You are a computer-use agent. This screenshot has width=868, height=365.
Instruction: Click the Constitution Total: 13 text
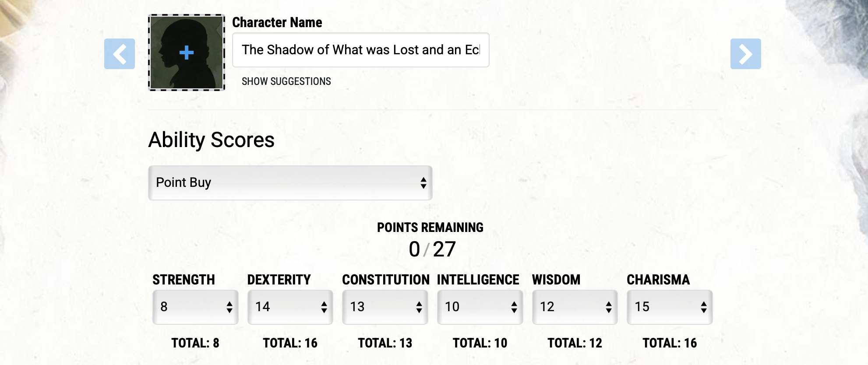click(x=385, y=343)
